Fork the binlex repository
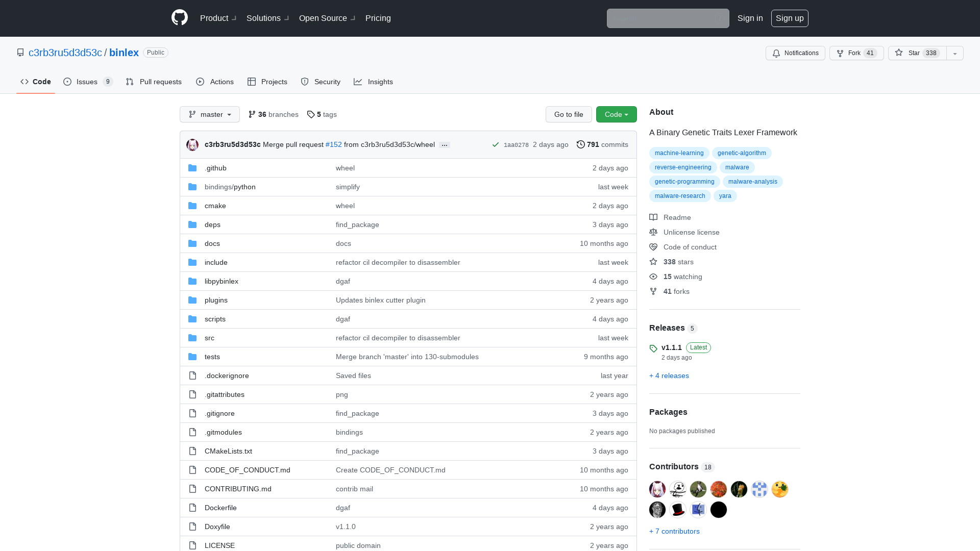The width and height of the screenshot is (980, 551). coord(856,53)
